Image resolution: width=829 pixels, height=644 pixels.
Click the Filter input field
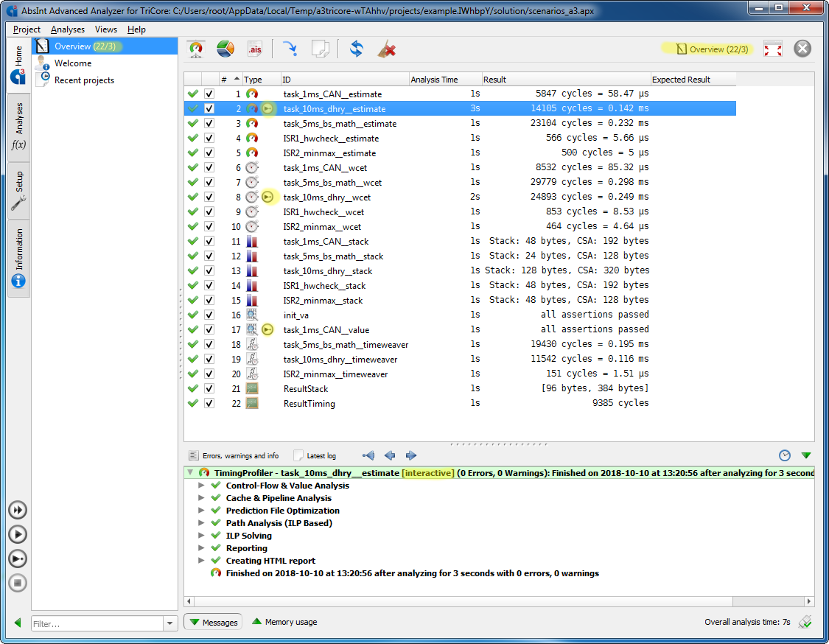(97, 623)
